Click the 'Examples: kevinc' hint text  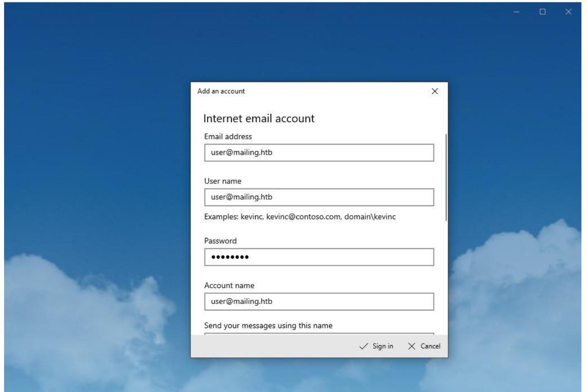click(300, 217)
